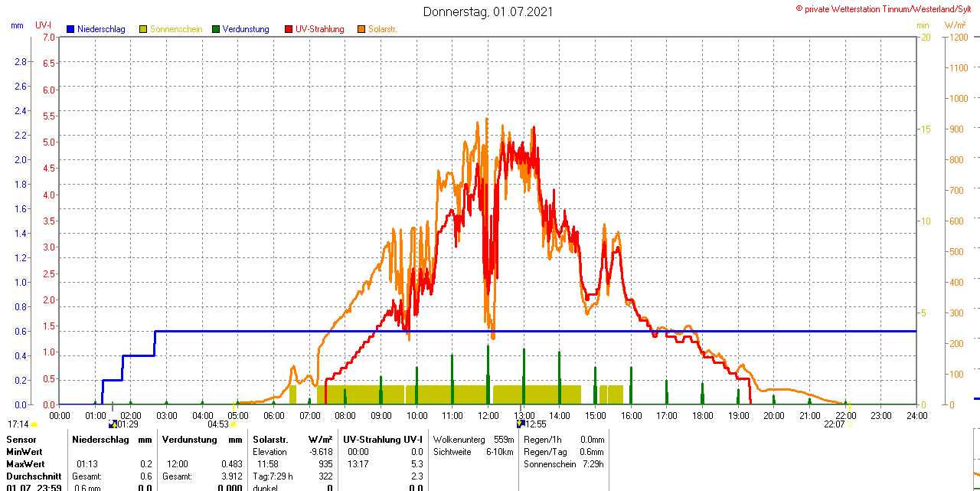Click the blue Niederschlag legend square
This screenshot has height=491, width=980.
[x=70, y=29]
